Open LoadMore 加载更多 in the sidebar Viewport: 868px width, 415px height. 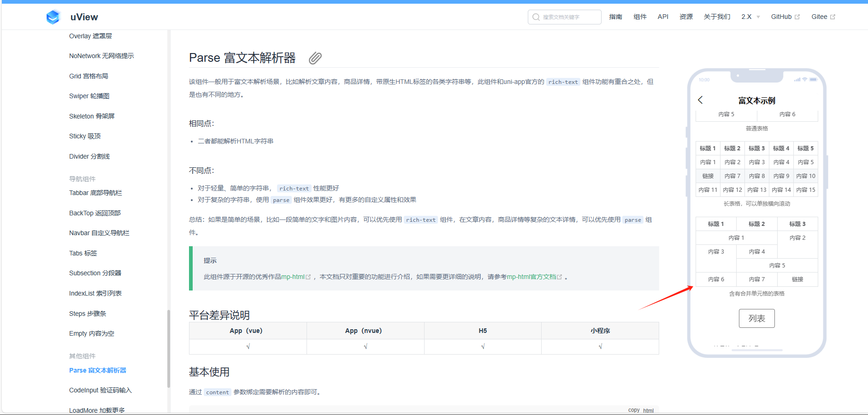tap(97, 410)
